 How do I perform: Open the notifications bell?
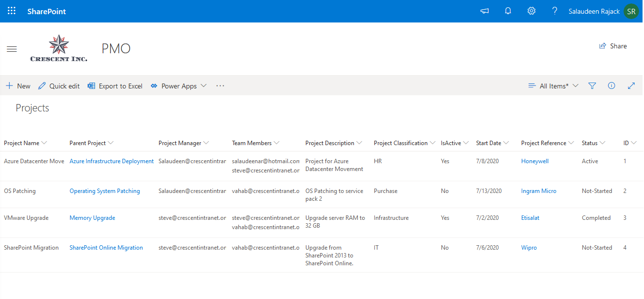[x=508, y=11]
